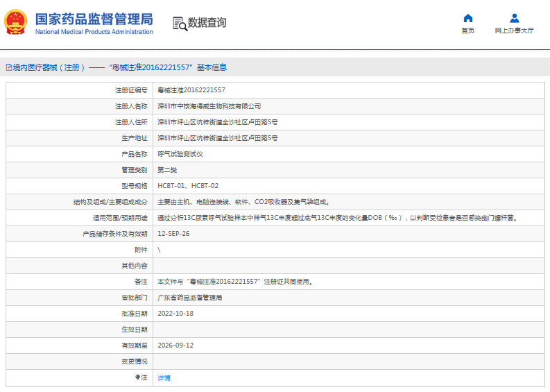Screen dimensions: 550x392
Task: Click the 国家药品监督管理局 title text
Action: pyautogui.click(x=94, y=19)
